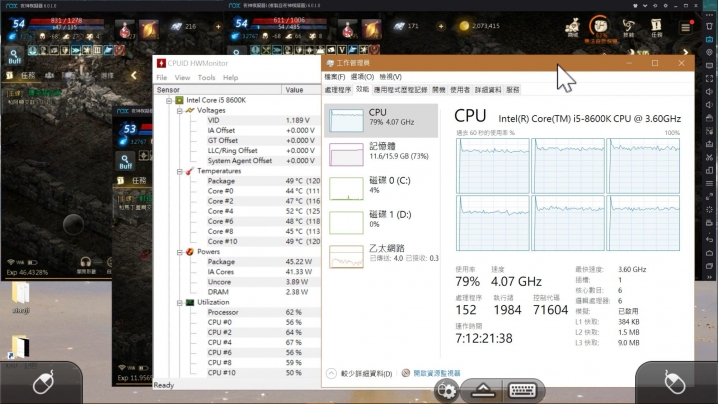
Task: Select right-click mouse icon in remote toolbar
Action: [x=675, y=382]
